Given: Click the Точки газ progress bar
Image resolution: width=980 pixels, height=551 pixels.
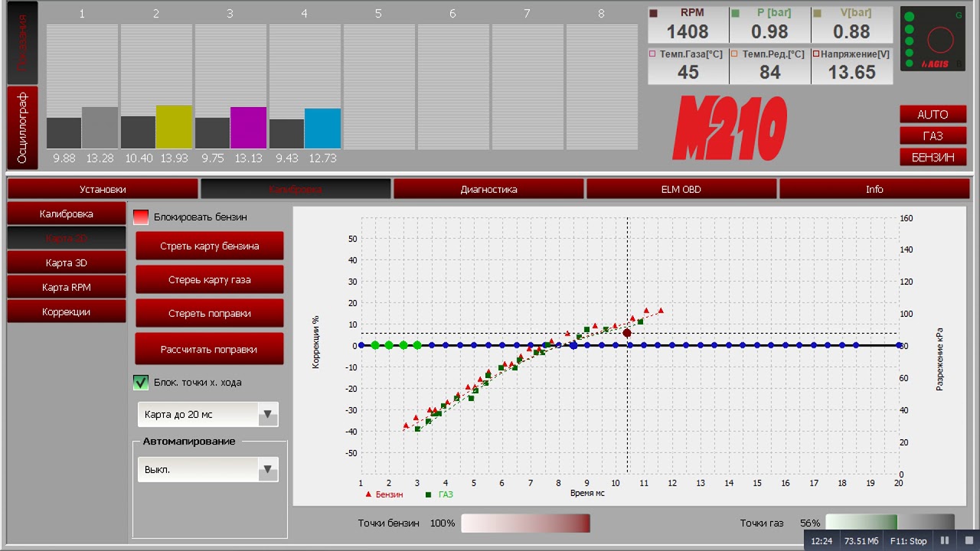Looking at the screenshot, I should 890,523.
